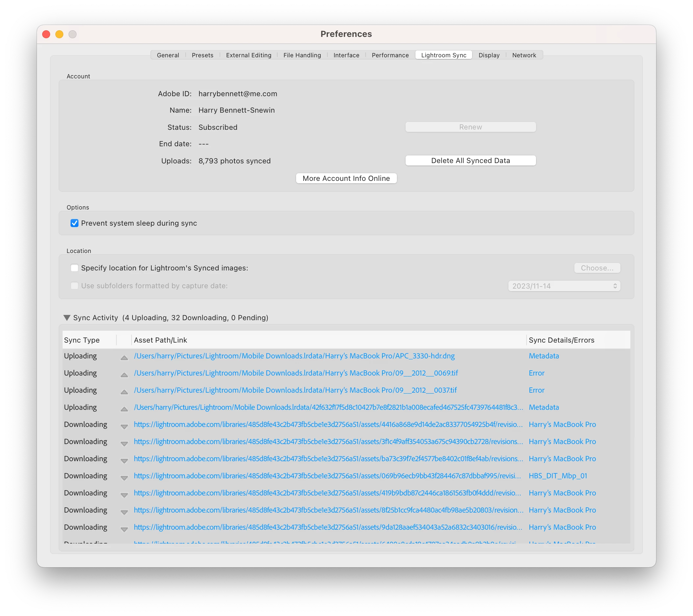
Task: Click upload arrow icon for 09__2012__0037.tif row
Action: point(124,392)
